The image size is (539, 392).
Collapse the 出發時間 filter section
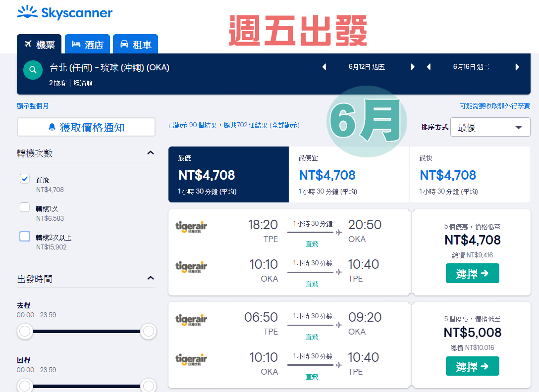pyautogui.click(x=151, y=278)
